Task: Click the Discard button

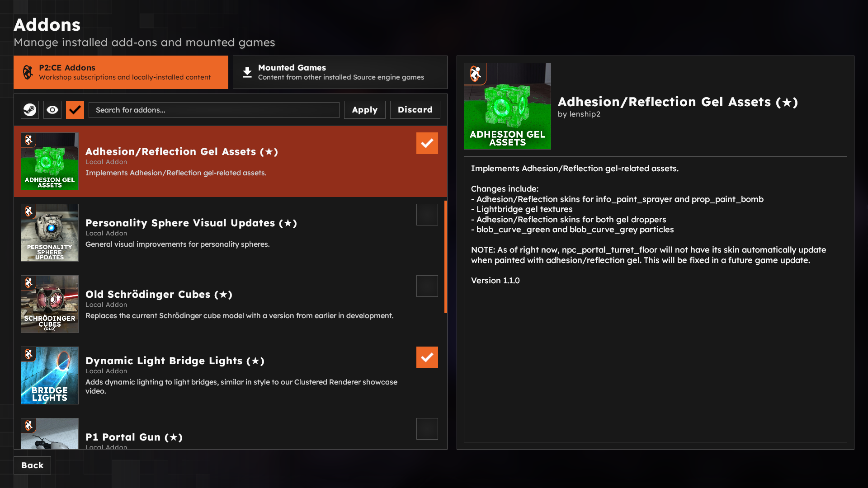Action: (415, 109)
